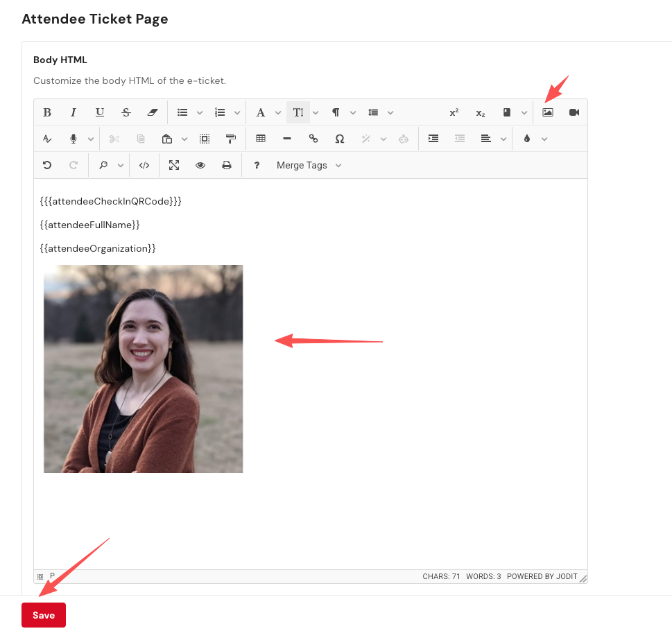Click the red Save button

coord(44,615)
